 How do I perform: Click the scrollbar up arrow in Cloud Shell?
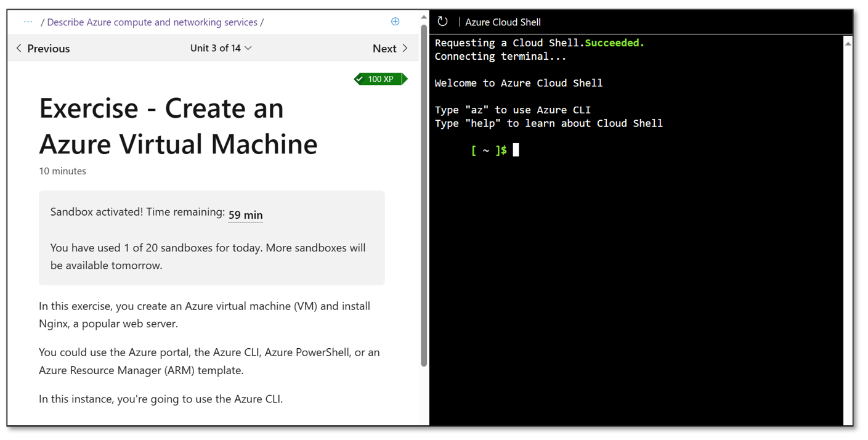pyautogui.click(x=848, y=42)
